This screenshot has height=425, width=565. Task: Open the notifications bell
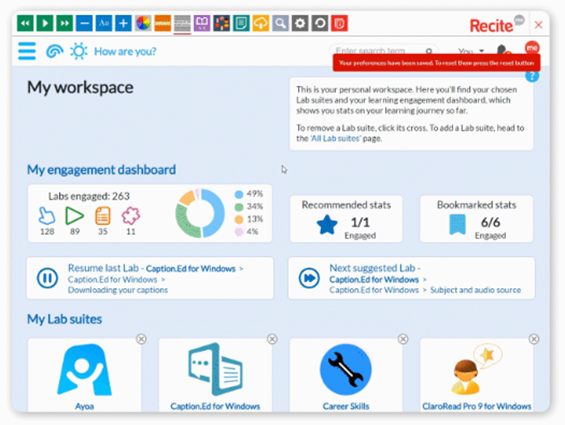[x=502, y=50]
